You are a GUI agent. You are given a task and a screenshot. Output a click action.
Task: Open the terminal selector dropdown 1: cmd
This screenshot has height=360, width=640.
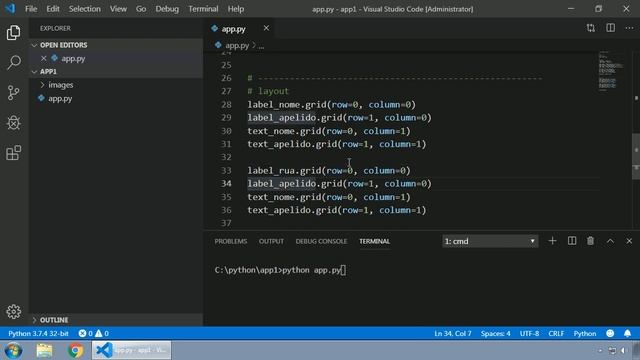[490, 241]
